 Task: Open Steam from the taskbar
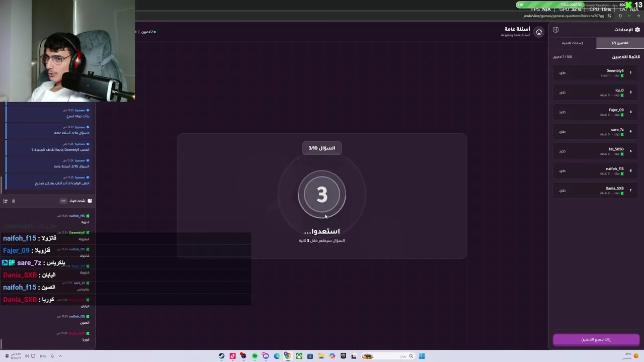click(x=221, y=356)
